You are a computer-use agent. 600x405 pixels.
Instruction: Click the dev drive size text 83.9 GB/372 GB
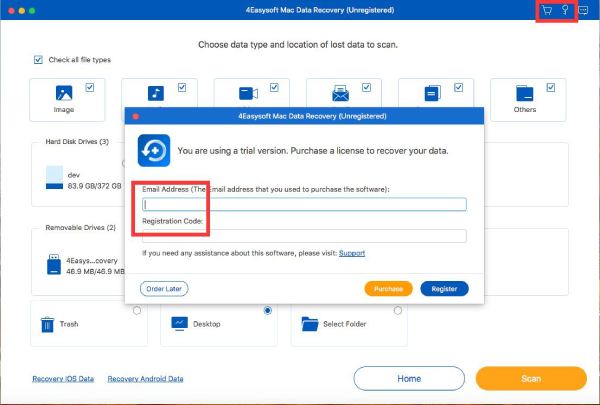(x=95, y=186)
